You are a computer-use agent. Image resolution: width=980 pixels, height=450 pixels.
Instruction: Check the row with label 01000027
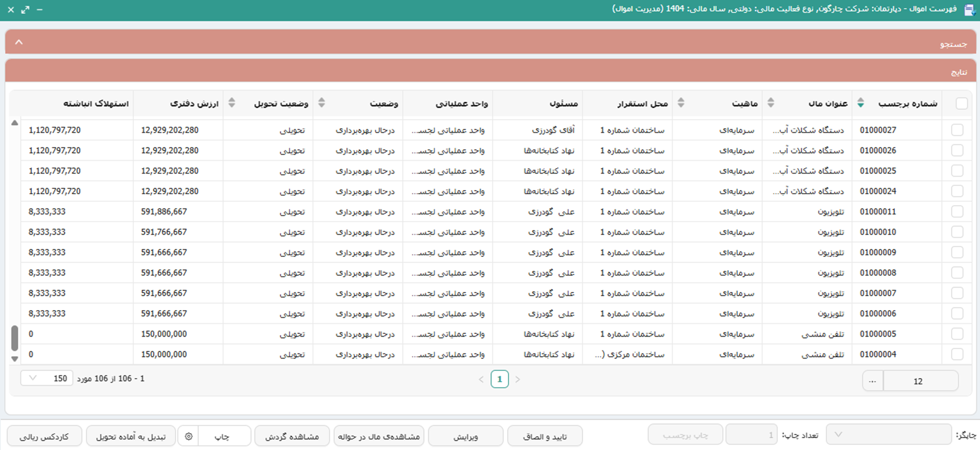click(957, 130)
